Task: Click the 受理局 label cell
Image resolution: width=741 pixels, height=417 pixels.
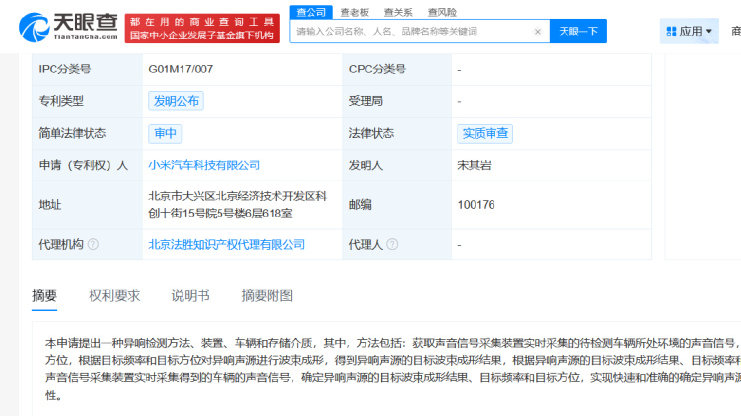Action: (x=397, y=101)
